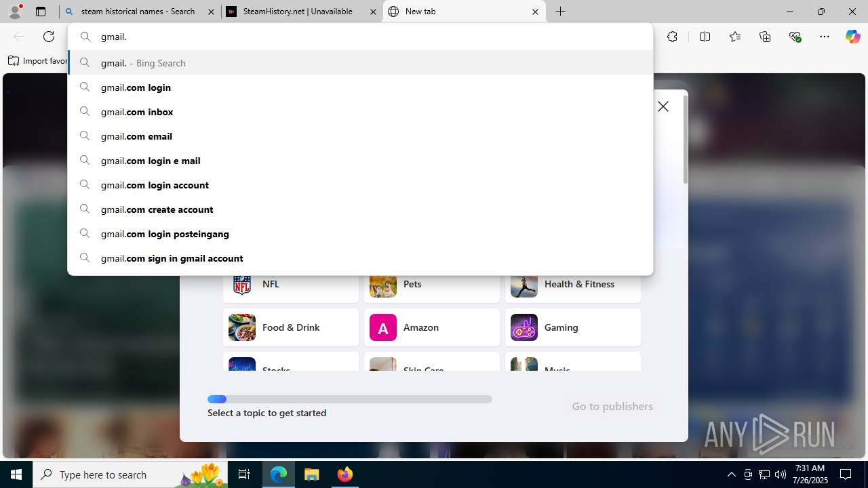The image size is (868, 488).
Task: Open the tab actions menu icon
Action: tap(41, 12)
